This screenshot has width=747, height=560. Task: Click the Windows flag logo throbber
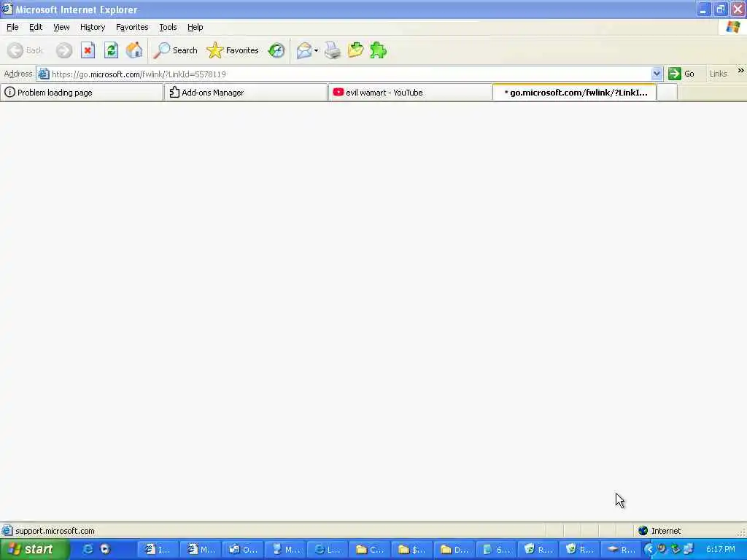733,27
